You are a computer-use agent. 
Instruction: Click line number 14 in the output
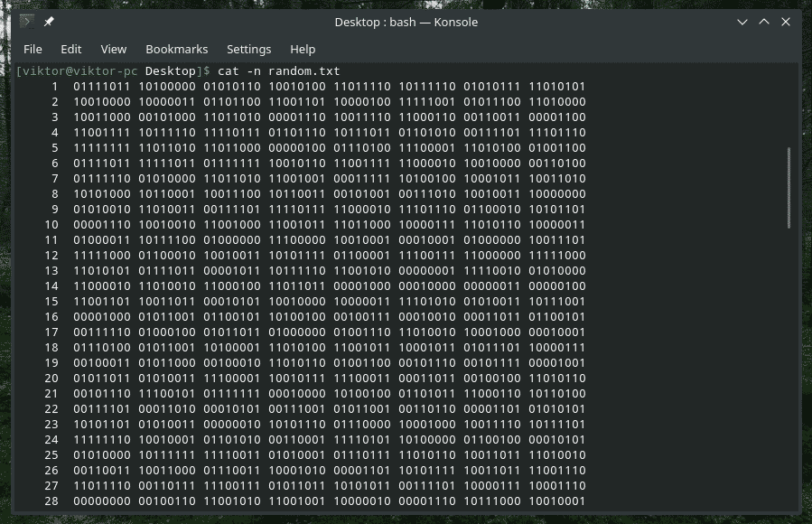(51, 286)
